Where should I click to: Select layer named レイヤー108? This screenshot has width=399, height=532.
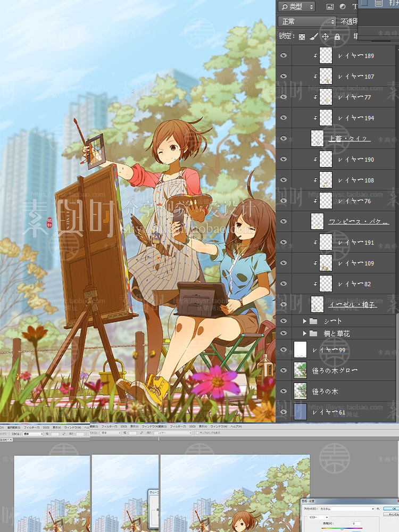(x=356, y=180)
